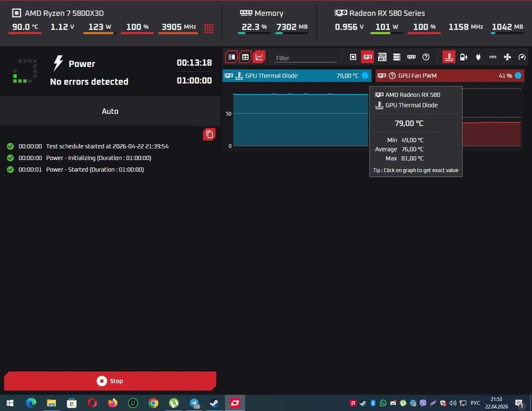The height and width of the screenshot is (411, 532).
Task: Click the active OCCT taskbar icon
Action: 235,403
